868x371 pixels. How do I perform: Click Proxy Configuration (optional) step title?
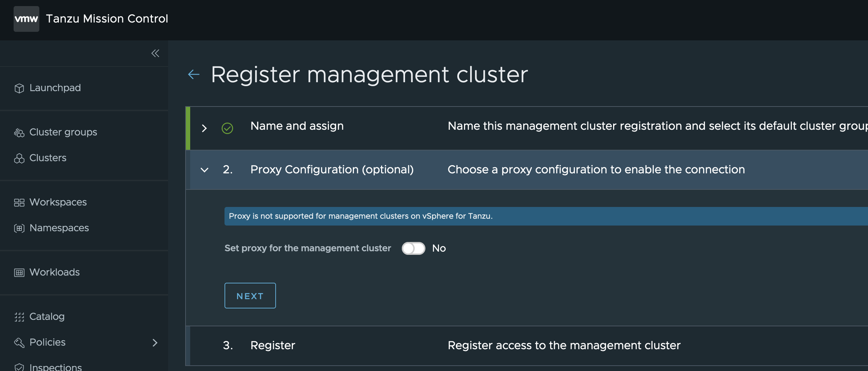tap(332, 169)
